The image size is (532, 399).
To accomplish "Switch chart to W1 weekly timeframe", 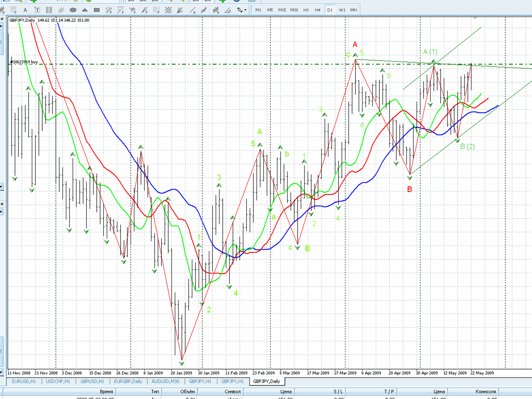I will click(342, 10).
